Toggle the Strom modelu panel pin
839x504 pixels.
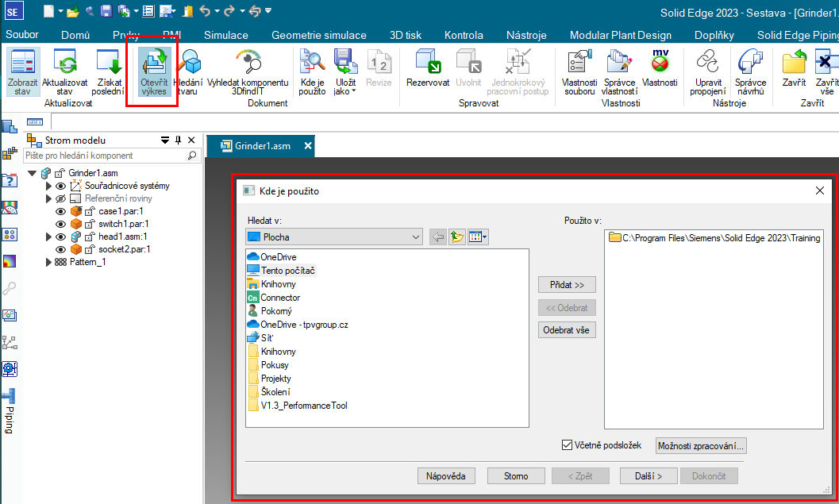click(178, 140)
